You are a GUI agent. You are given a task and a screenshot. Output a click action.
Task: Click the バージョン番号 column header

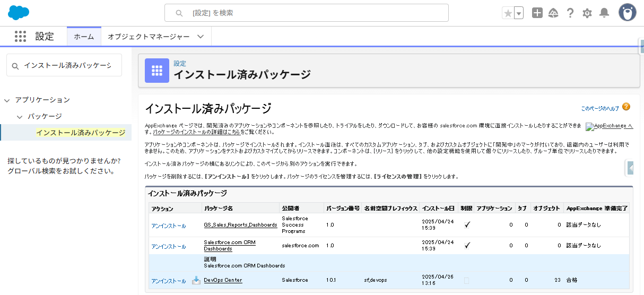pos(343,209)
